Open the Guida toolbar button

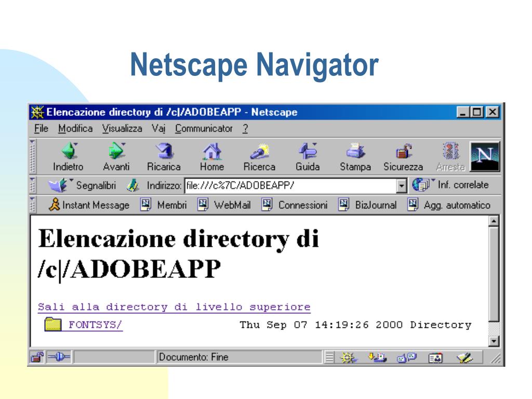tap(308, 157)
